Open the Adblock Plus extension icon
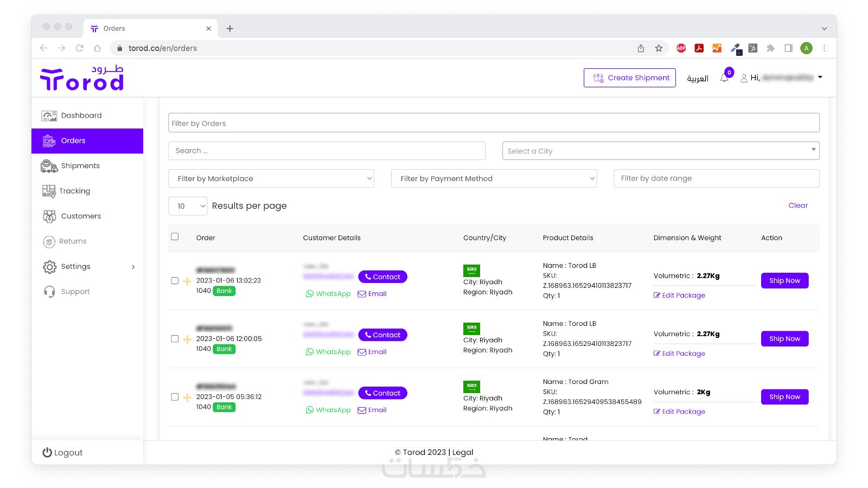This screenshot has height=488, width=868. pyautogui.click(x=681, y=48)
